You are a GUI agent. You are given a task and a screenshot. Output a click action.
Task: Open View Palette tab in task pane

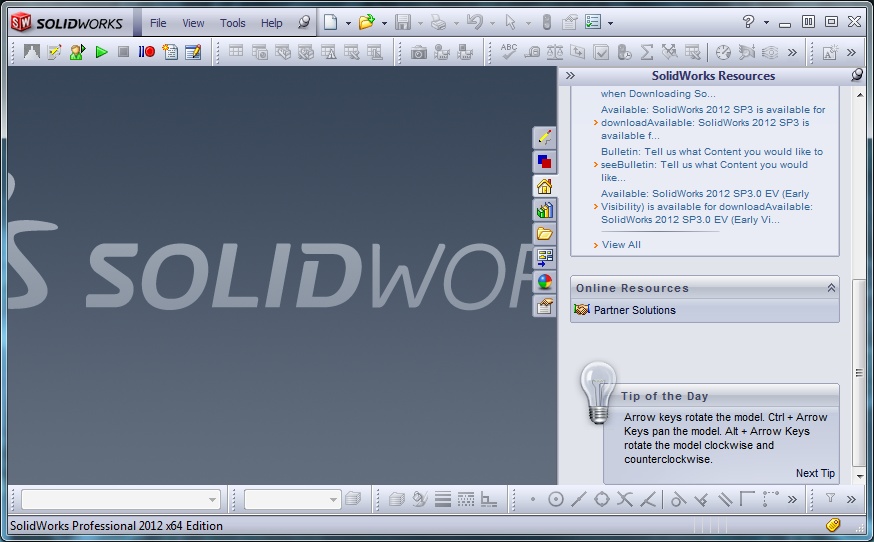click(x=545, y=258)
